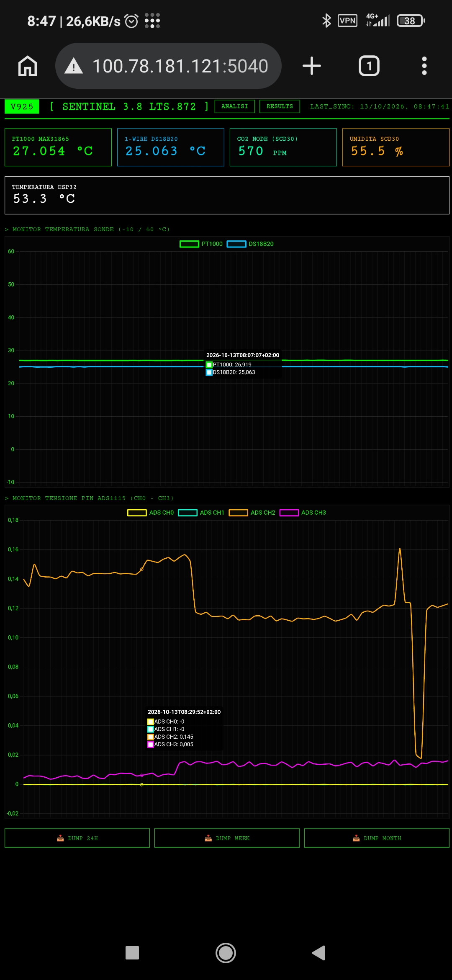This screenshot has height=980, width=452.
Task: Toggle ADS CH1 series in voltage legend
Action: (201, 513)
